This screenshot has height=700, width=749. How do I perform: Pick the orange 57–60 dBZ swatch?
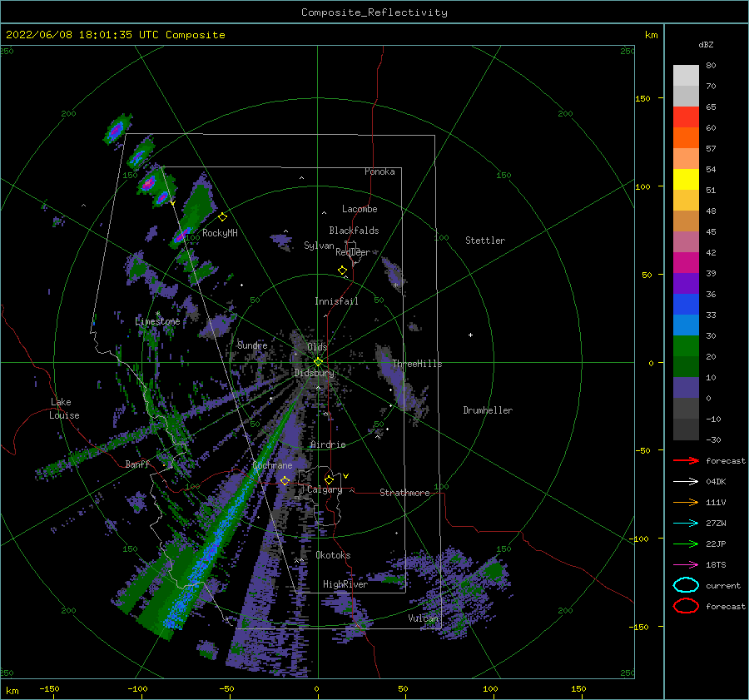tap(686, 138)
